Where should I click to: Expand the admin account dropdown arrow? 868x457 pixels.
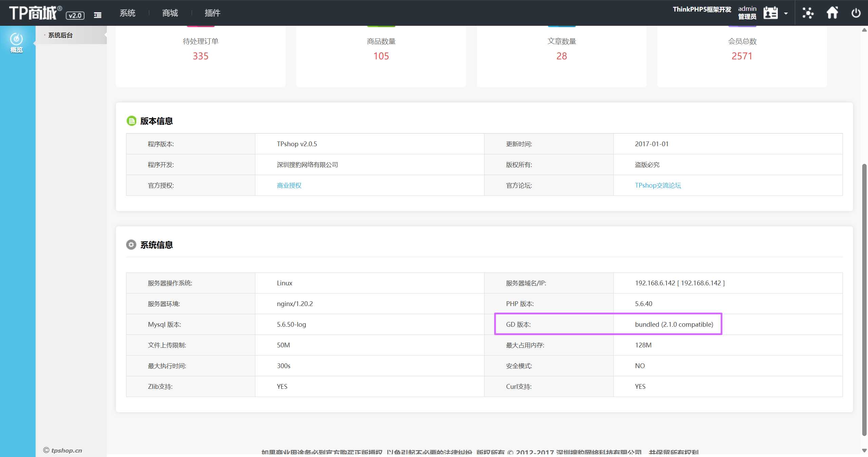(x=786, y=14)
